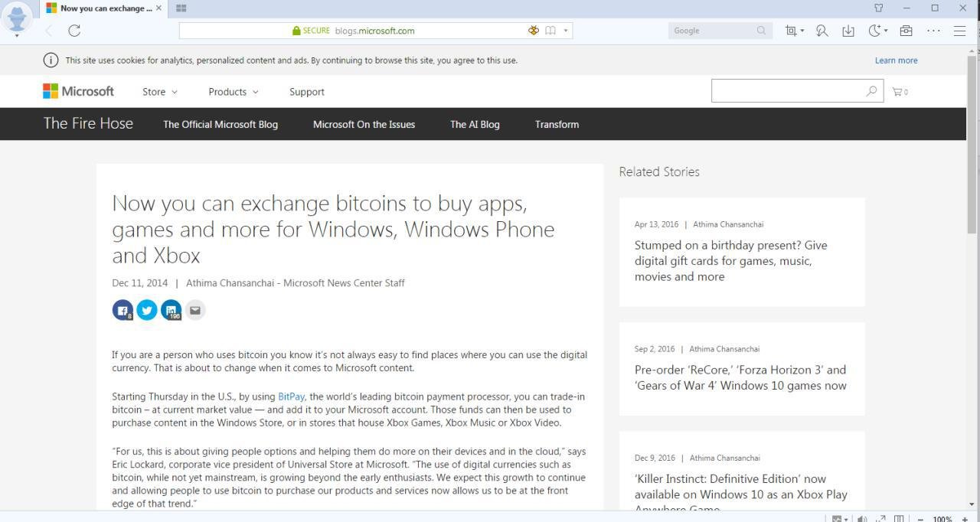Close the current tab with X
Screen dimensions: 980x522
point(158,8)
